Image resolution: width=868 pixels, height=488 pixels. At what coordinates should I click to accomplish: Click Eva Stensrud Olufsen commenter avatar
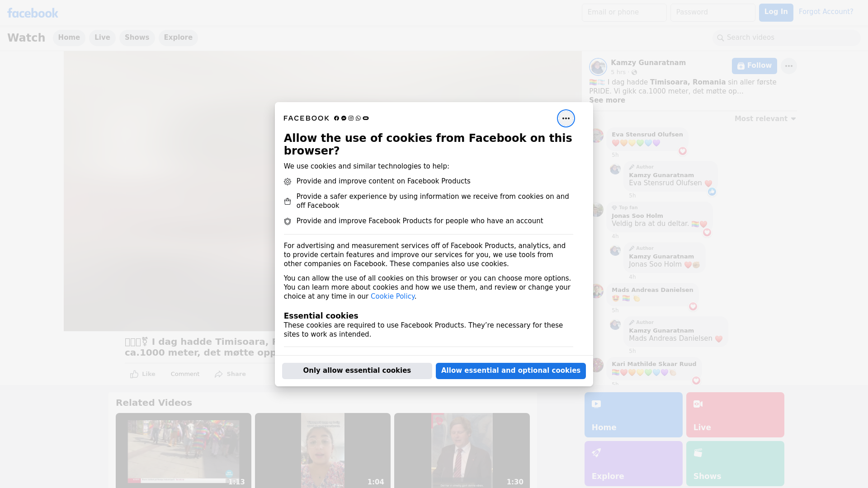point(597,136)
